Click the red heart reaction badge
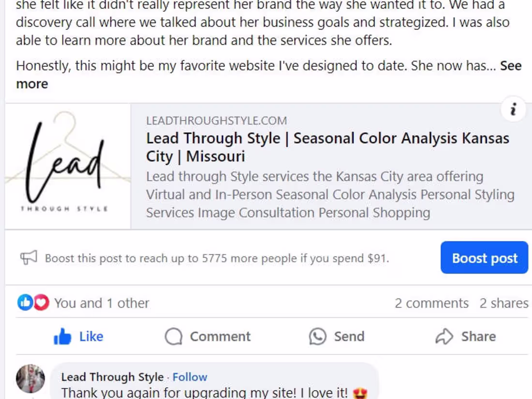Viewport: 532px width, 399px height. tap(41, 302)
